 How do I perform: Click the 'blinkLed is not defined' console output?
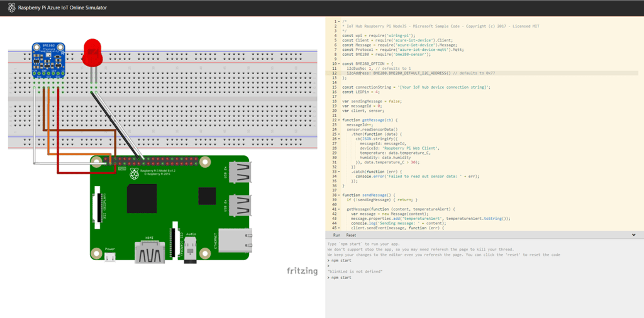(355, 271)
